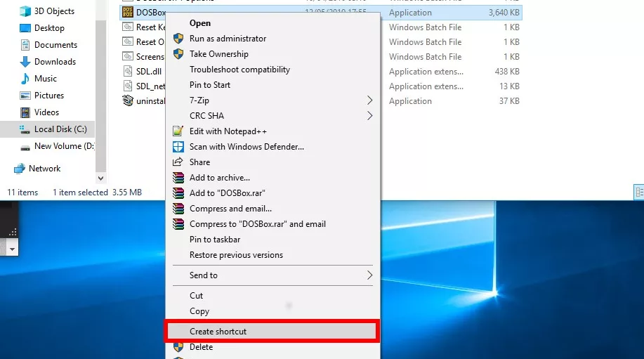Click the shield icon beside Take Ownership

[x=178, y=54]
